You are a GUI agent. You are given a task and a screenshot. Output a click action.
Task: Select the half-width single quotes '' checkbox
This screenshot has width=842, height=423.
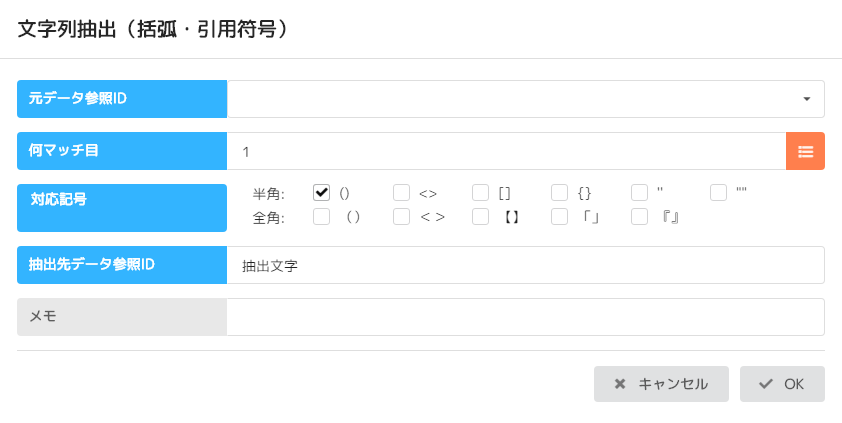tap(639, 192)
